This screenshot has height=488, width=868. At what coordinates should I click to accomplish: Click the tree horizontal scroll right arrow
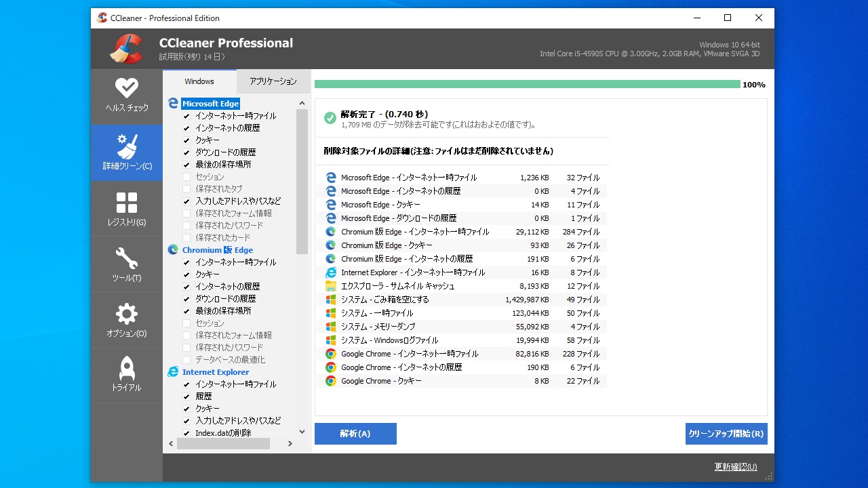click(290, 444)
